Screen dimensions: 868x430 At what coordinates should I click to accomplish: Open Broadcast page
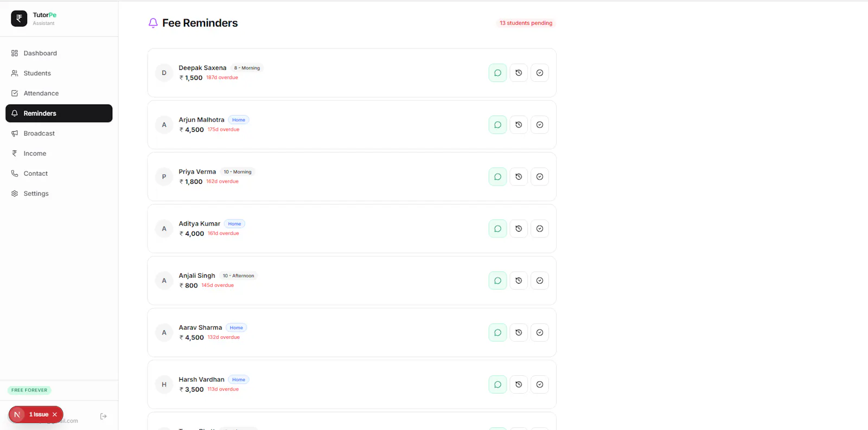(x=59, y=133)
